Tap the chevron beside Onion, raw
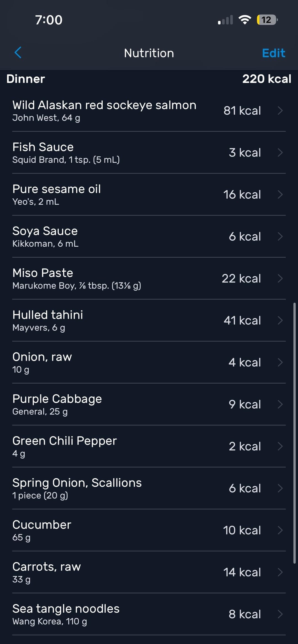The width and height of the screenshot is (298, 644). pyautogui.click(x=280, y=362)
